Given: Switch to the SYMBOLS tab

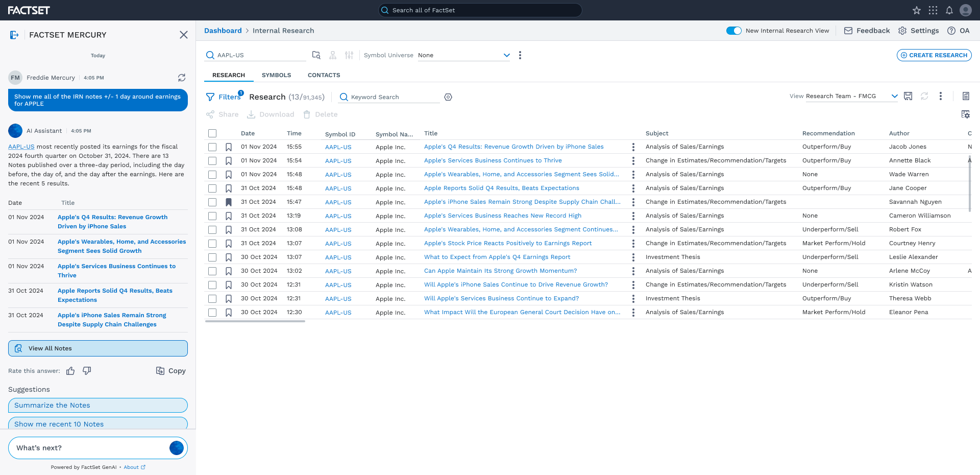Looking at the screenshot, I should pos(277,75).
